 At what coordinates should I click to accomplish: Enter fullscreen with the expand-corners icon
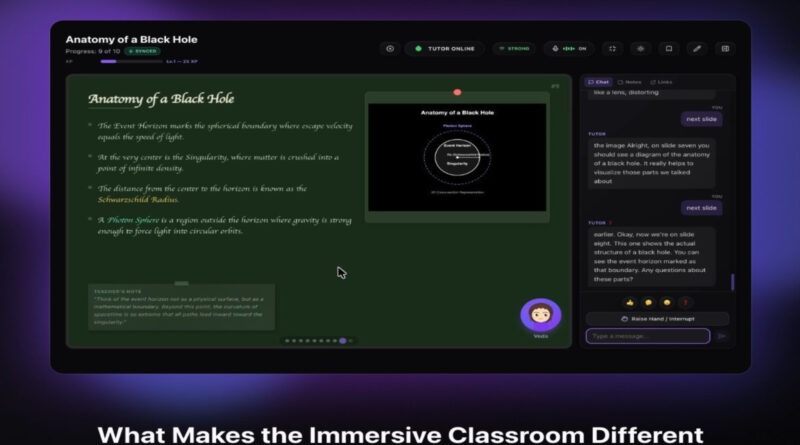point(612,48)
